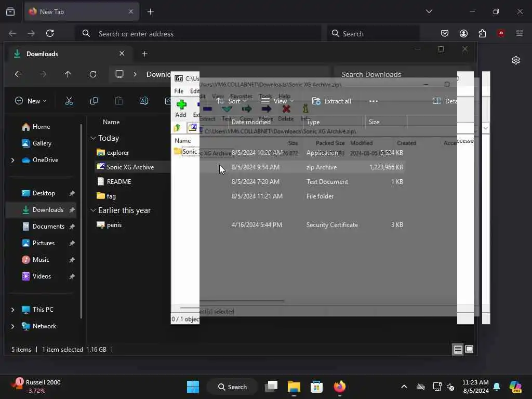The width and height of the screenshot is (532, 399).
Task: Open notification bell icon
Action: click(x=497, y=387)
